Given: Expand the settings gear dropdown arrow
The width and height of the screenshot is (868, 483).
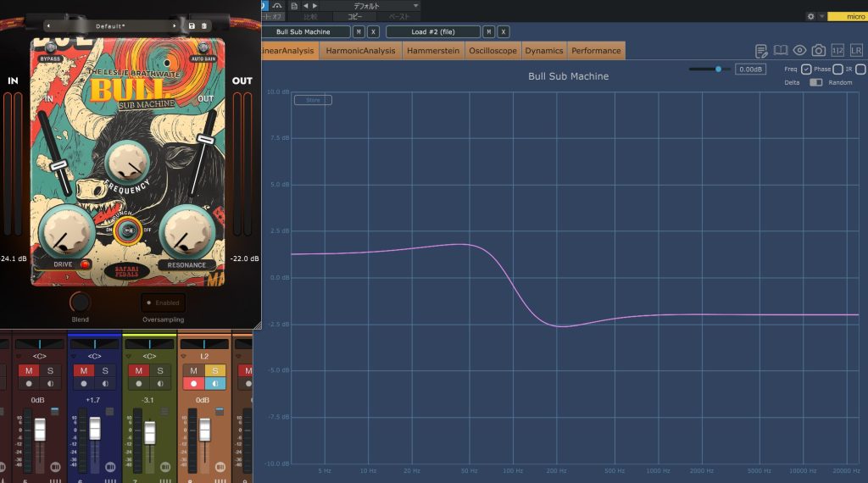Looking at the screenshot, I should (x=821, y=16).
